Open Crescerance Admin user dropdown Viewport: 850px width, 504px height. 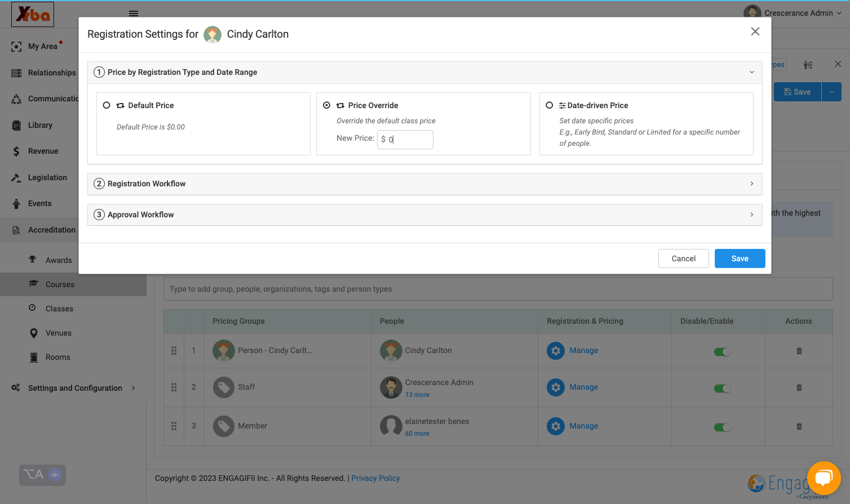793,13
